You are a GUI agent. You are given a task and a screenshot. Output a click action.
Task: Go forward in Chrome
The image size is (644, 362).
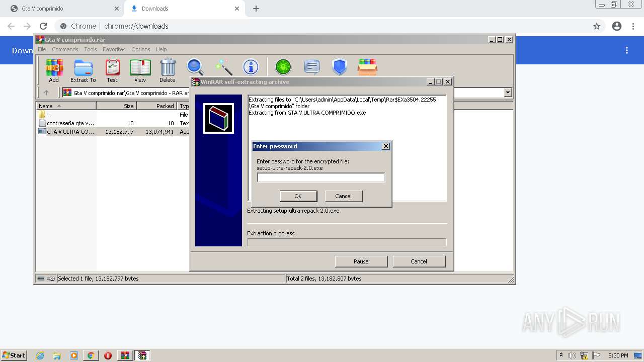tap(27, 26)
